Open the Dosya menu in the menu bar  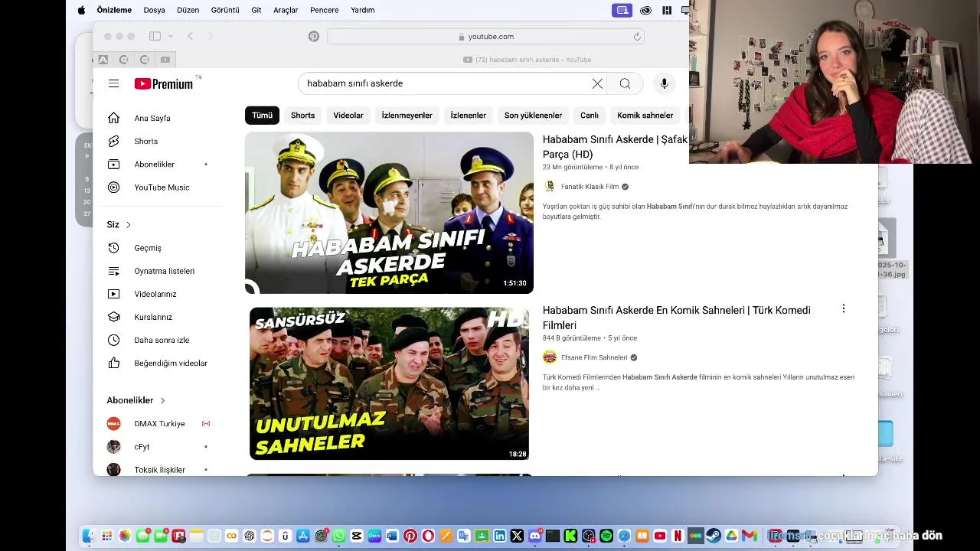154,10
